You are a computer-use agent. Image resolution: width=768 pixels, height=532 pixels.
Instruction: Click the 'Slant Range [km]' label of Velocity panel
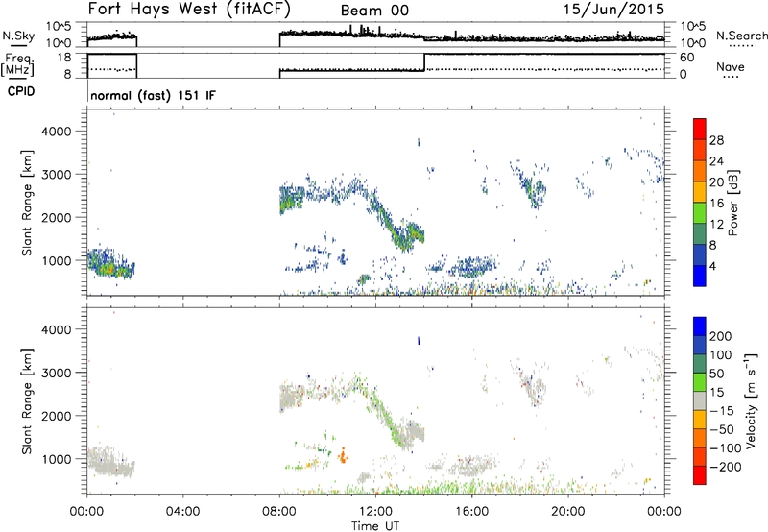click(x=27, y=400)
